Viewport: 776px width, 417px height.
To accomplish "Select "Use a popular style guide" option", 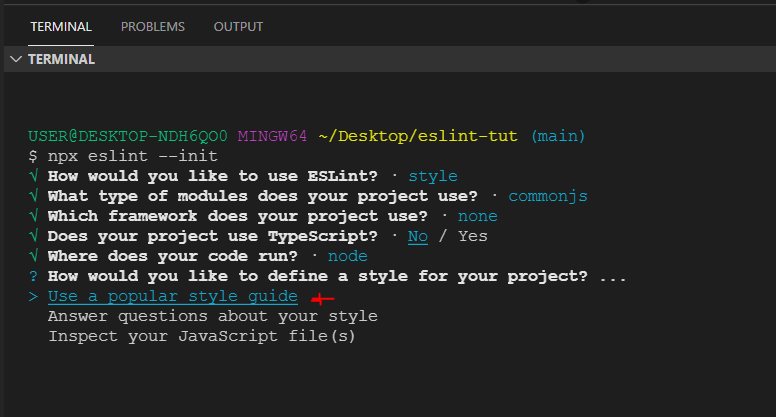I will [x=173, y=297].
